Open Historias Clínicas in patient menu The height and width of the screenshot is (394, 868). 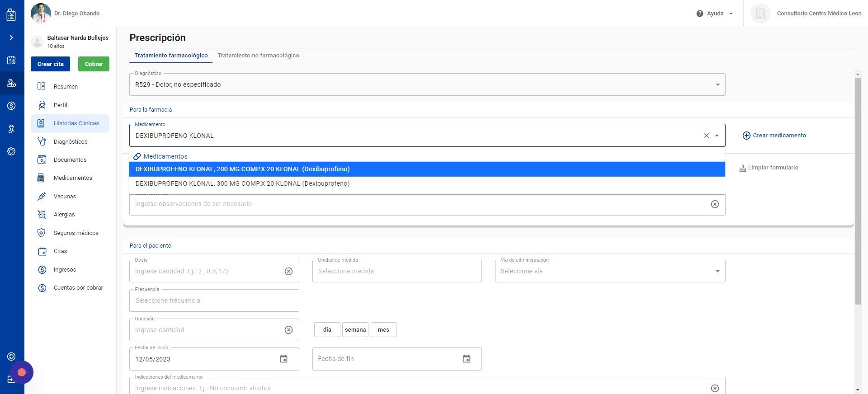[70, 123]
